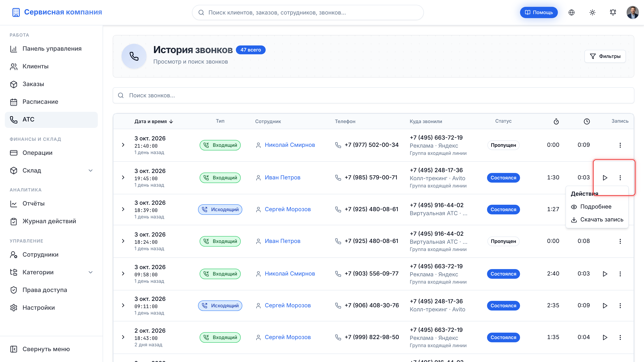This screenshot has width=644, height=362.
Task: Toggle the light theme sun icon
Action: click(x=592, y=12)
